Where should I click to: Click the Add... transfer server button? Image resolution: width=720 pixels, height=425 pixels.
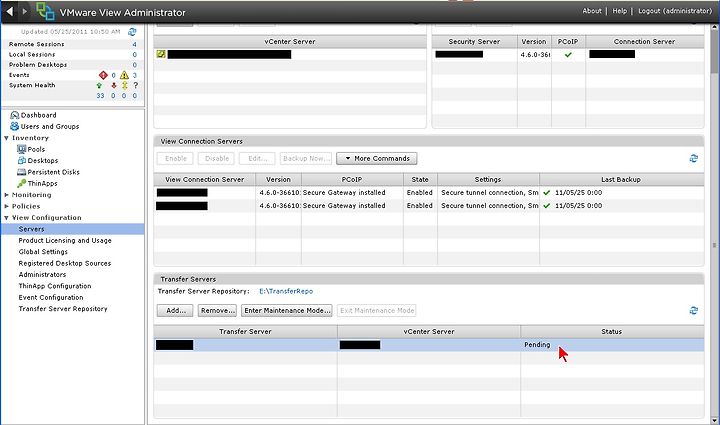click(175, 311)
